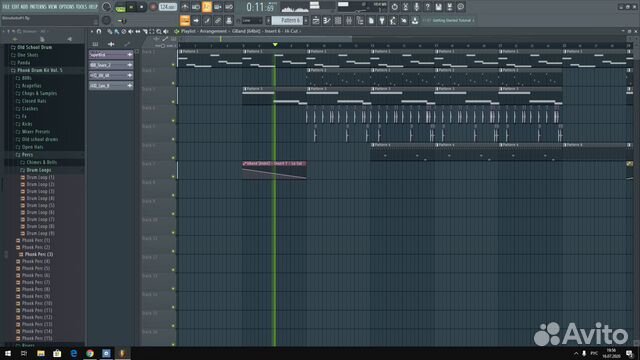Click the save project floppy icon
This screenshot has width=640, height=360.
click(x=438, y=7)
